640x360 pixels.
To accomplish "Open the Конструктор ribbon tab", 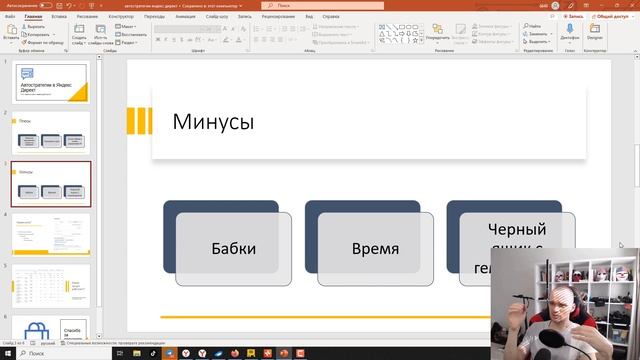I will click(x=121, y=17).
